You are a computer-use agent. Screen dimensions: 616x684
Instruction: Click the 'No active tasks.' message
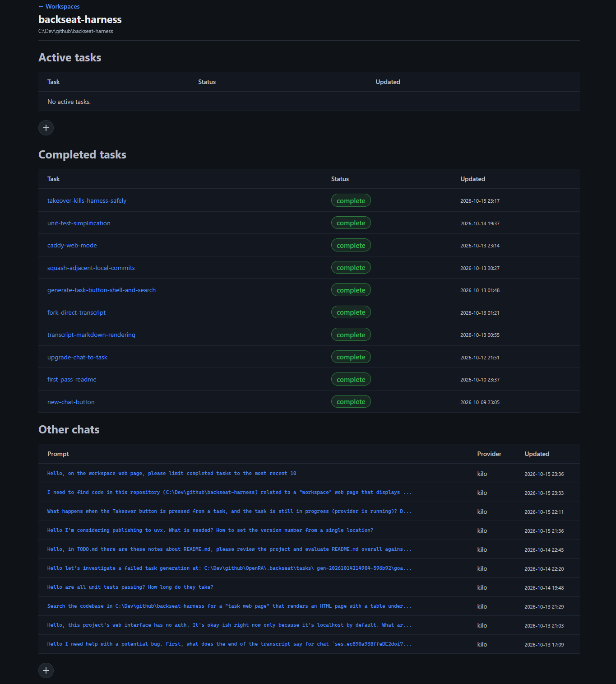coord(69,102)
